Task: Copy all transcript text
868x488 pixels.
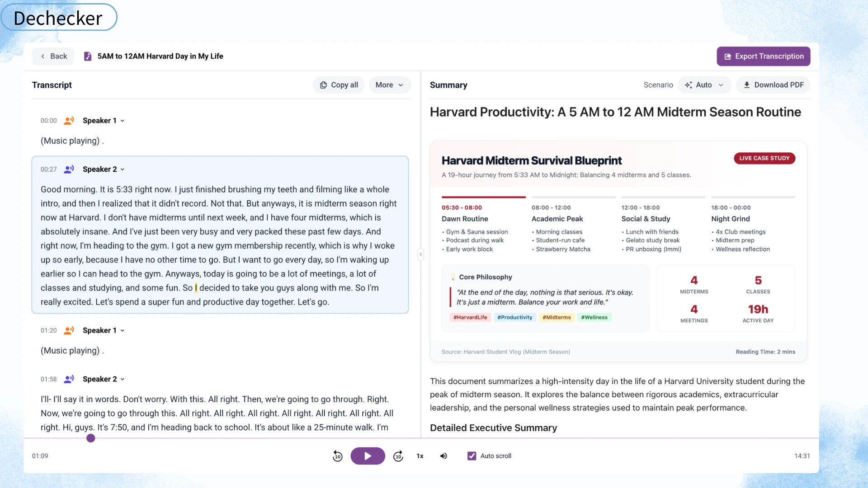Action: point(339,85)
